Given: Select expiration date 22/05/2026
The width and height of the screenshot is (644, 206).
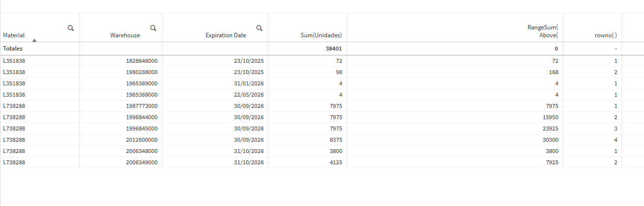Looking at the screenshot, I should [x=249, y=95].
